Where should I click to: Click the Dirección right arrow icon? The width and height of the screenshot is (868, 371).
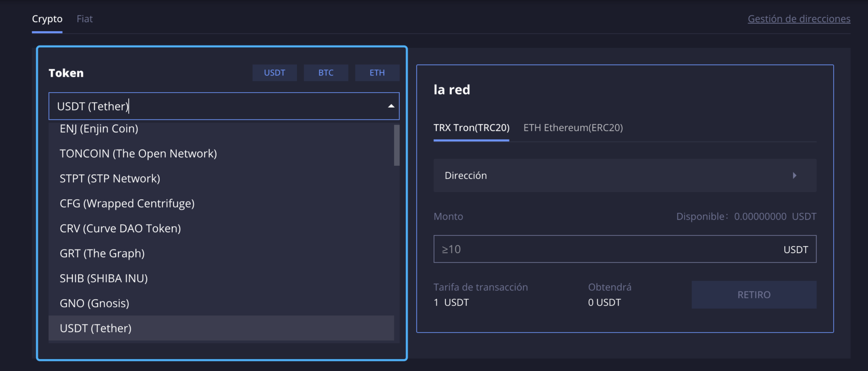[794, 175]
